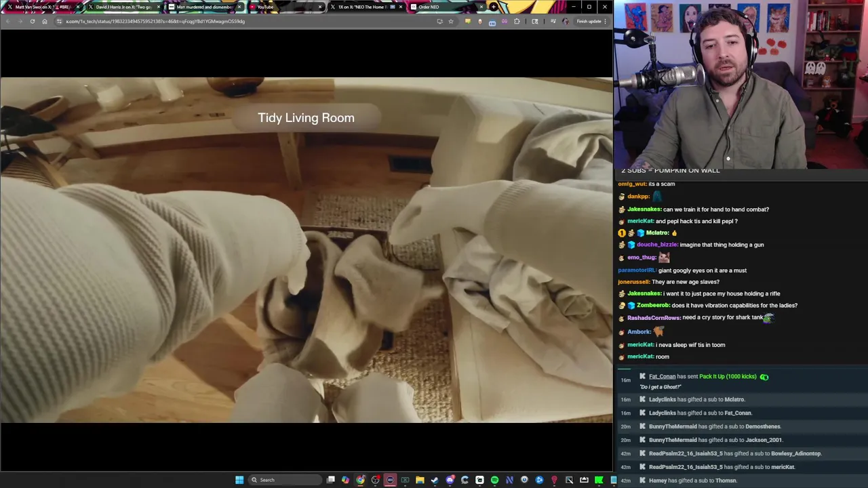Open Task View on the taskbar
The image size is (868, 488).
(x=331, y=480)
